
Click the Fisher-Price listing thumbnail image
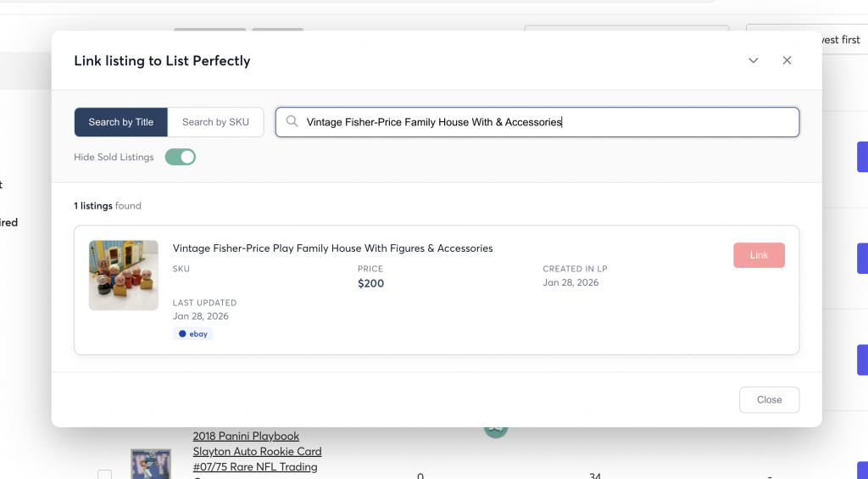tap(124, 275)
